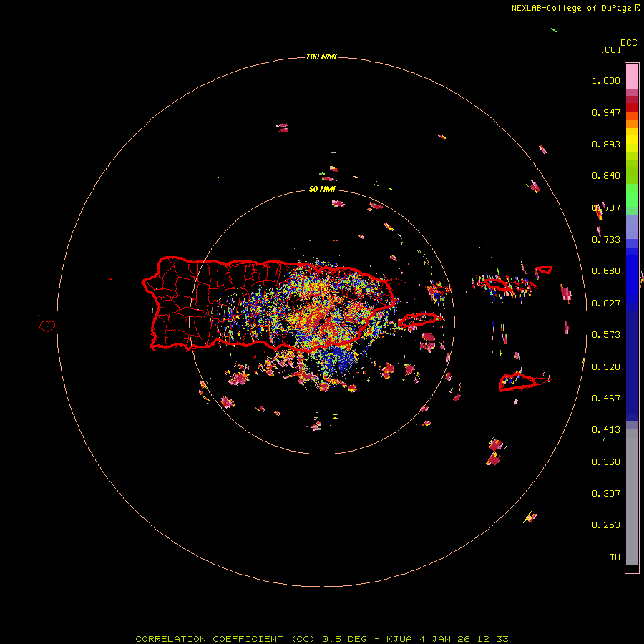Click the St. Croix island outline to the southeast
The image size is (644, 644).
coord(518,382)
